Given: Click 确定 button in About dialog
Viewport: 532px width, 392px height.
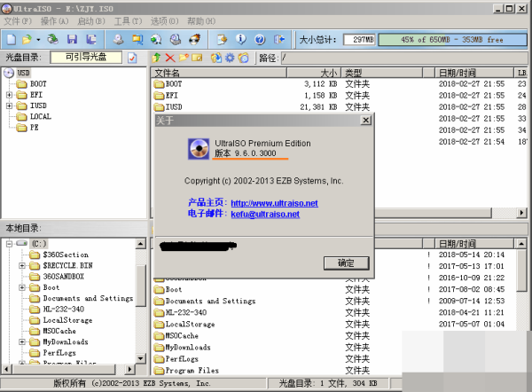Looking at the screenshot, I should point(346,263).
